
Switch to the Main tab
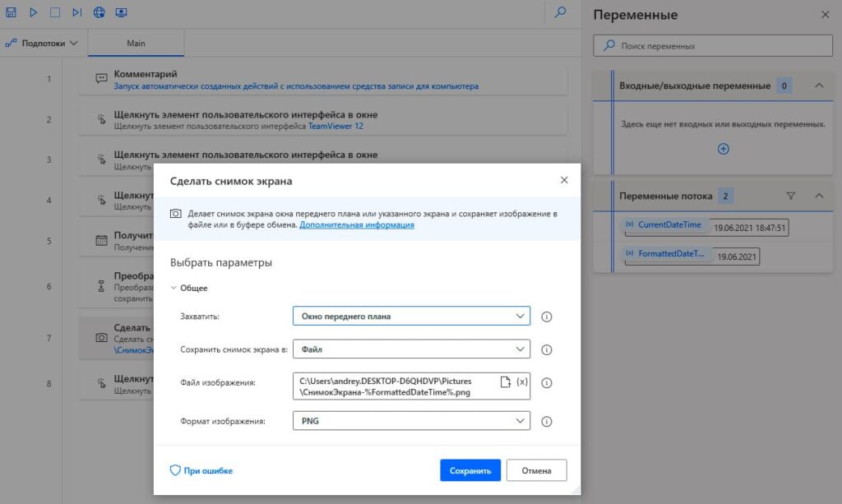(136, 44)
